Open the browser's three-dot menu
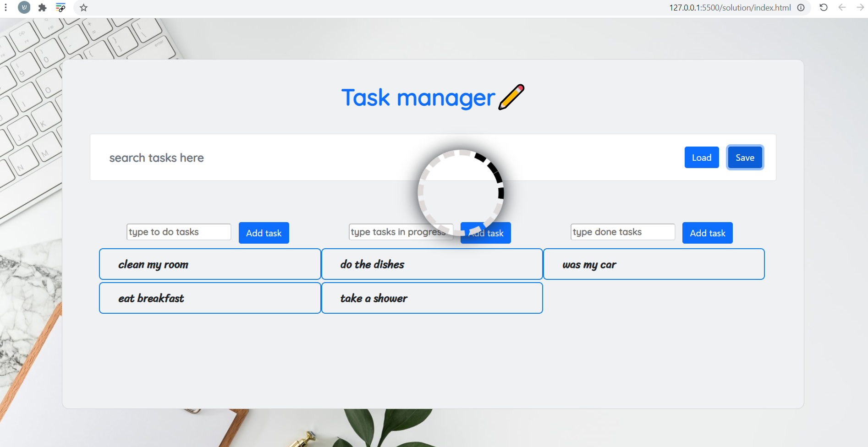The width and height of the screenshot is (868, 447). [6, 7]
